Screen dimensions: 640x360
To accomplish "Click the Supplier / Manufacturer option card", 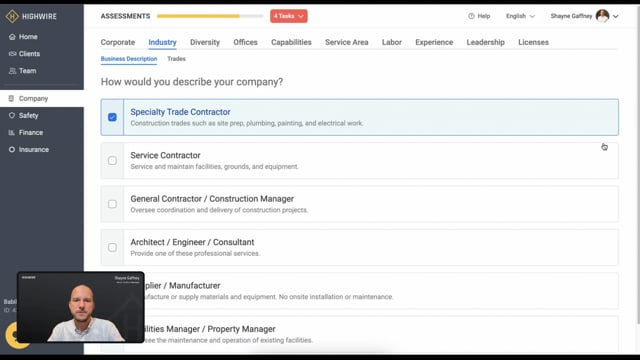I will [x=360, y=291].
